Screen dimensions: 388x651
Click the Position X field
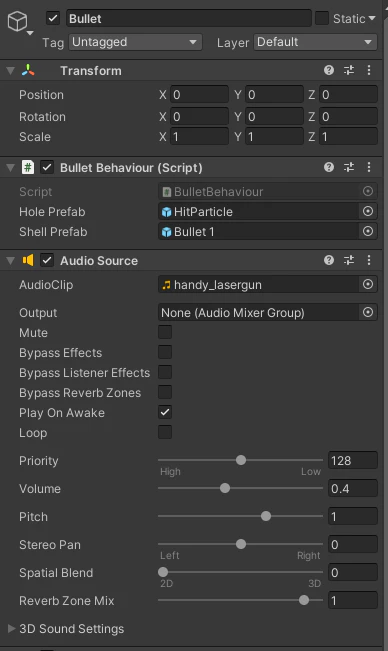(199, 95)
